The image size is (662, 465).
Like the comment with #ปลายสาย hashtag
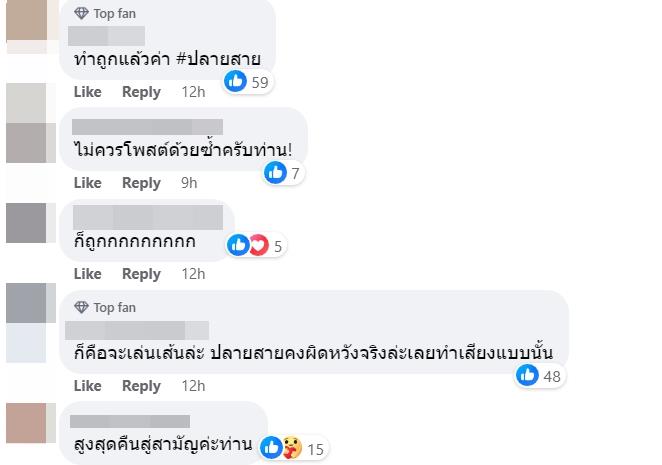click(88, 92)
